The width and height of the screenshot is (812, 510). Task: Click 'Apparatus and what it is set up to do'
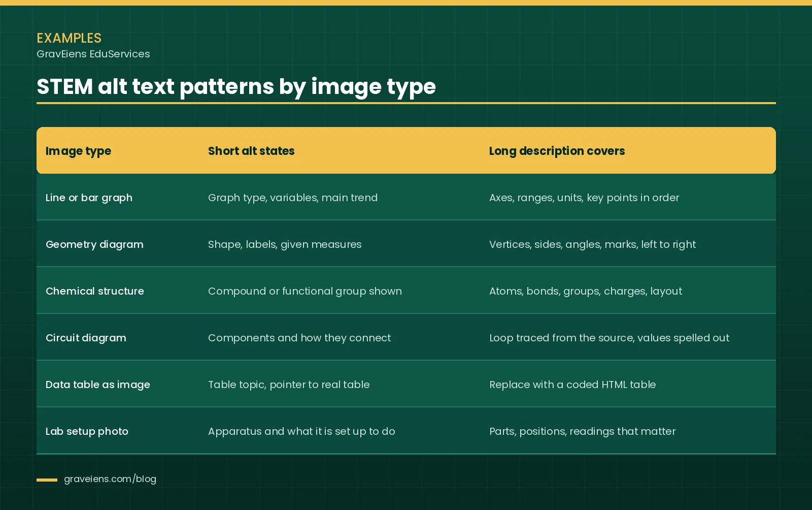click(x=301, y=431)
